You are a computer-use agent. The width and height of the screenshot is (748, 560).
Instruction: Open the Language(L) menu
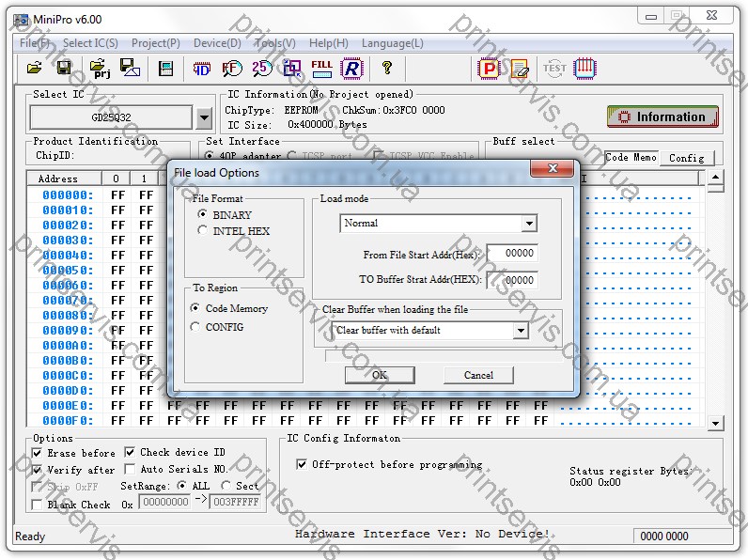pyautogui.click(x=392, y=43)
